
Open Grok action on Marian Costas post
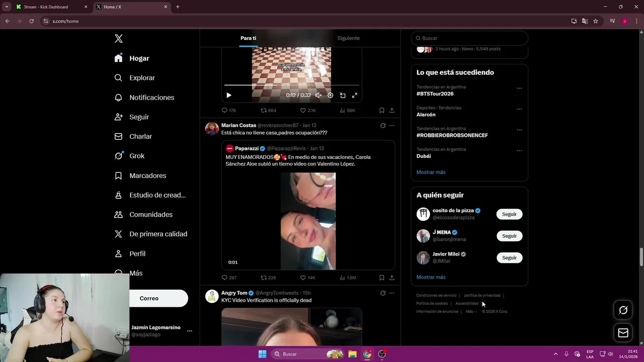[383, 125]
